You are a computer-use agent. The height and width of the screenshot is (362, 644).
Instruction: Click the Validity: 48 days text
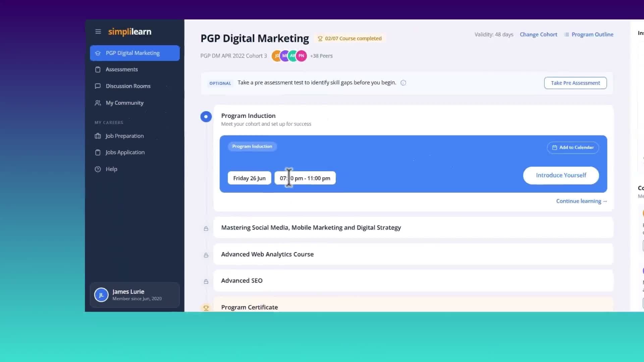pos(494,35)
